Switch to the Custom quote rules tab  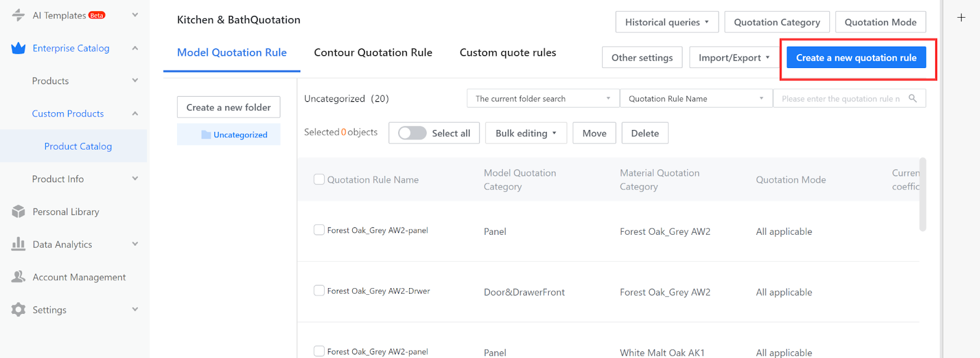click(x=508, y=53)
